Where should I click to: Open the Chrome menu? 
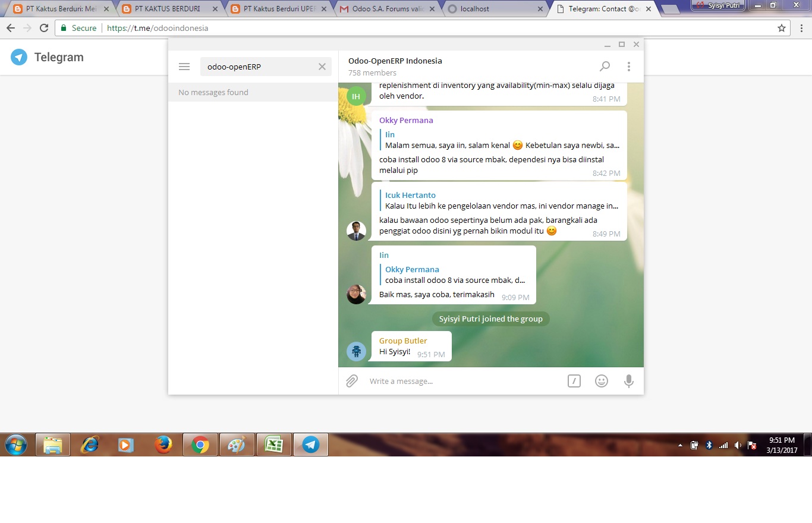(x=801, y=28)
